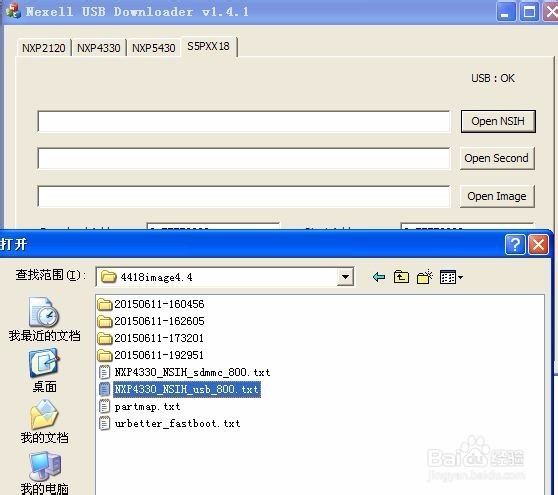Click the Open Image button
Screen dimensions: 558x495
click(x=497, y=196)
